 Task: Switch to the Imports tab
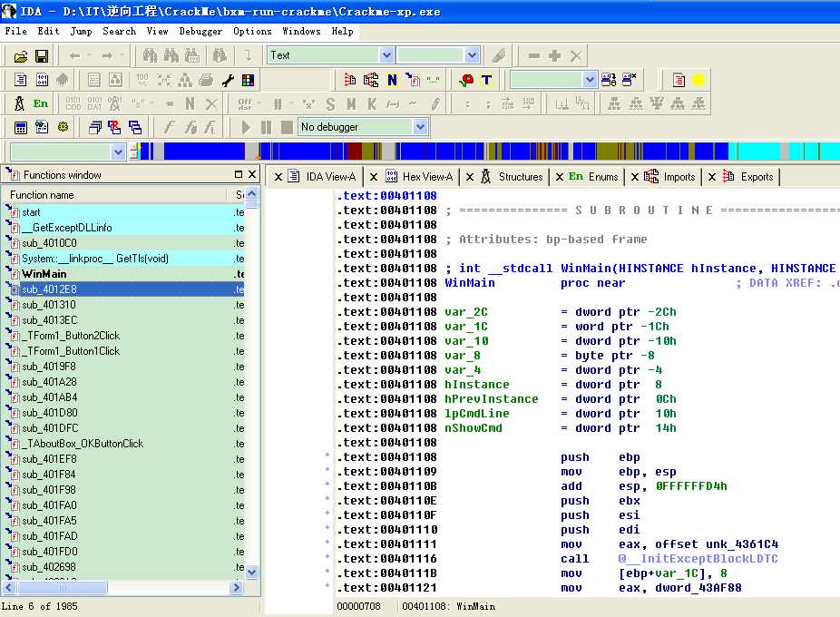669,176
